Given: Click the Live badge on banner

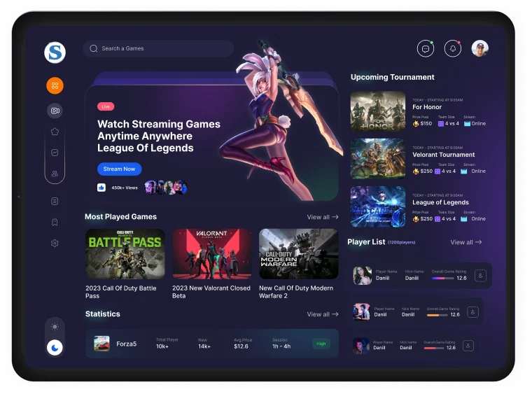Looking at the screenshot, I should (x=106, y=106).
